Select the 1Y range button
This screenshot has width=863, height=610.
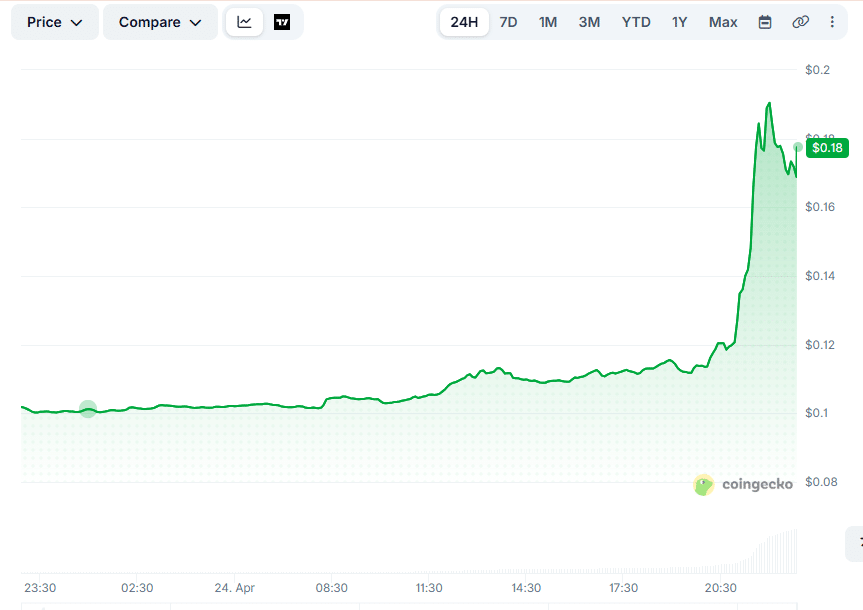(679, 21)
